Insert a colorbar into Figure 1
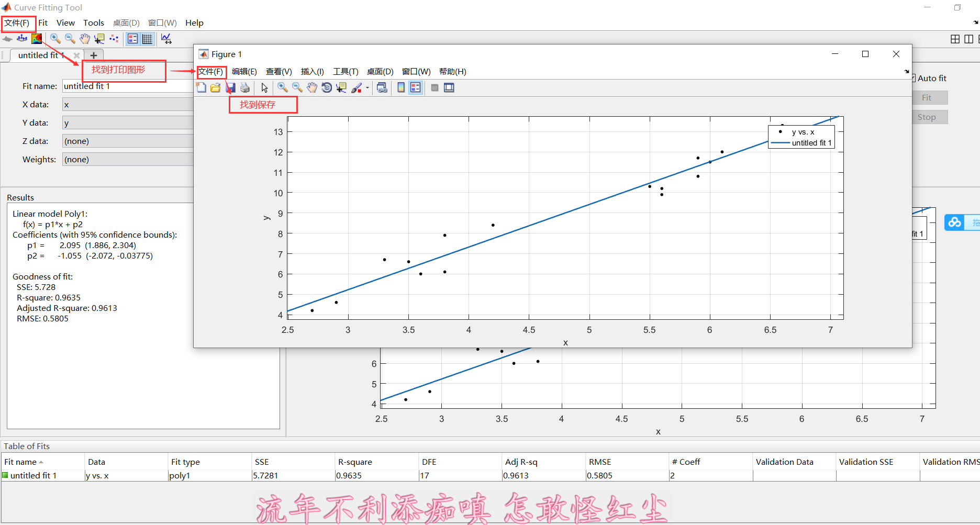The width and height of the screenshot is (980, 525). [400, 87]
